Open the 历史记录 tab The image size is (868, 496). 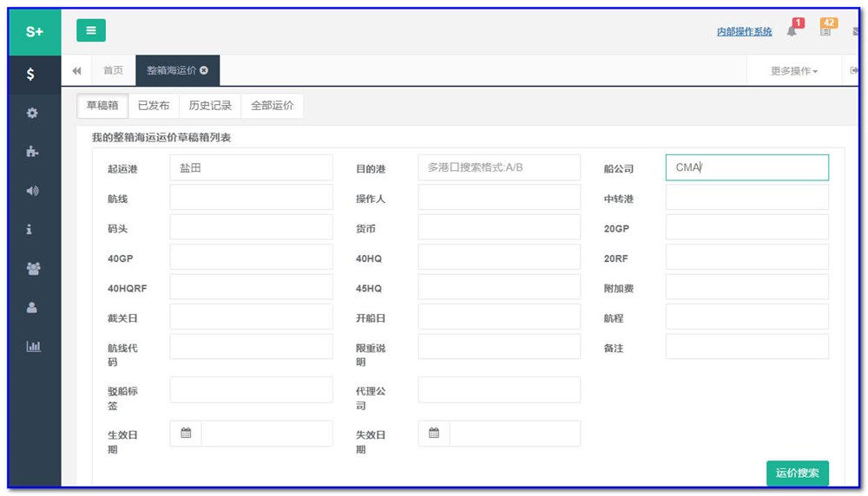click(210, 105)
